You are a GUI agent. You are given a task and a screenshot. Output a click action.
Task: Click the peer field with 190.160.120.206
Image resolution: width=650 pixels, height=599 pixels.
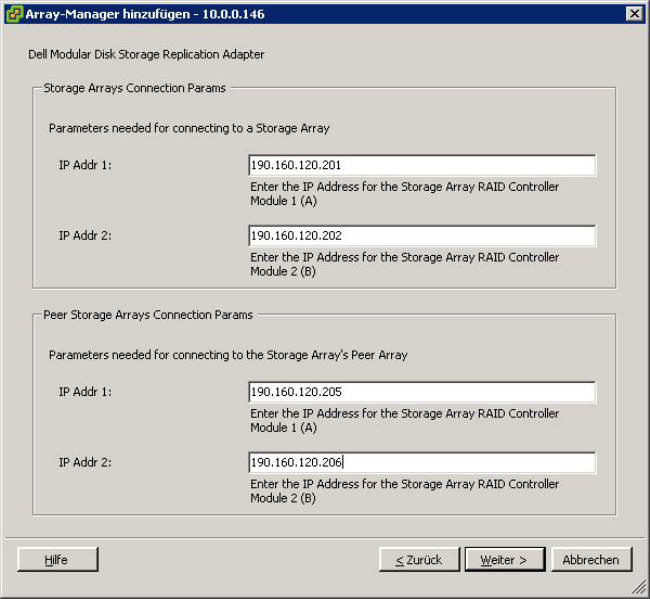(421, 463)
